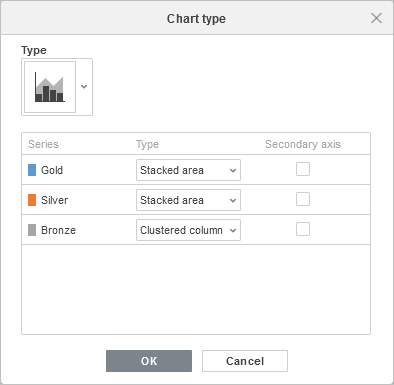Viewport: 394px width, 385px height.
Task: Click the combo chart type thumbnail
Action: pos(50,87)
